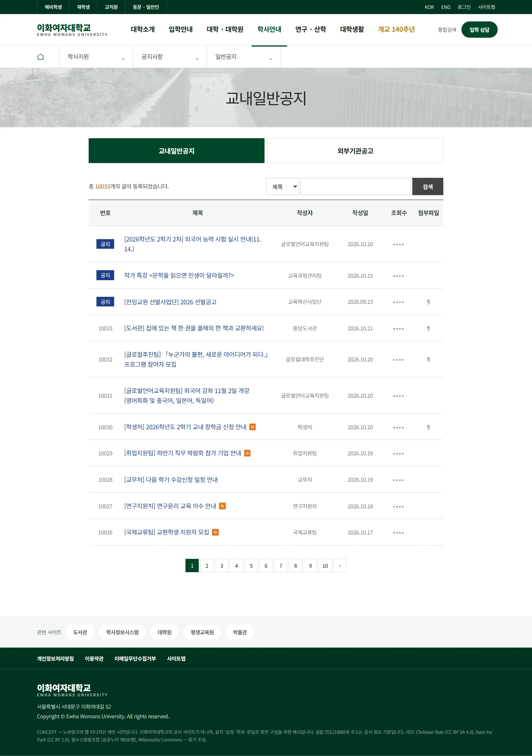Open the 작가 특강 notice

click(179, 275)
